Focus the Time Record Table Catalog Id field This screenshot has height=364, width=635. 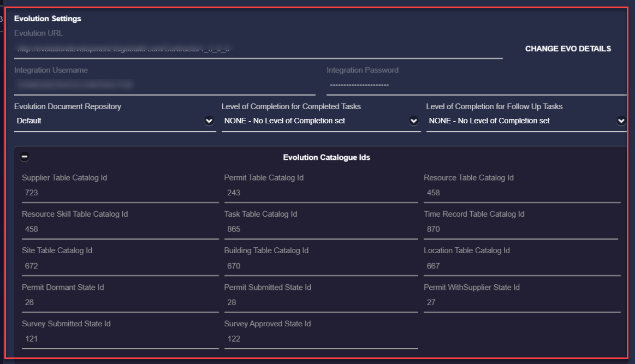pos(520,229)
